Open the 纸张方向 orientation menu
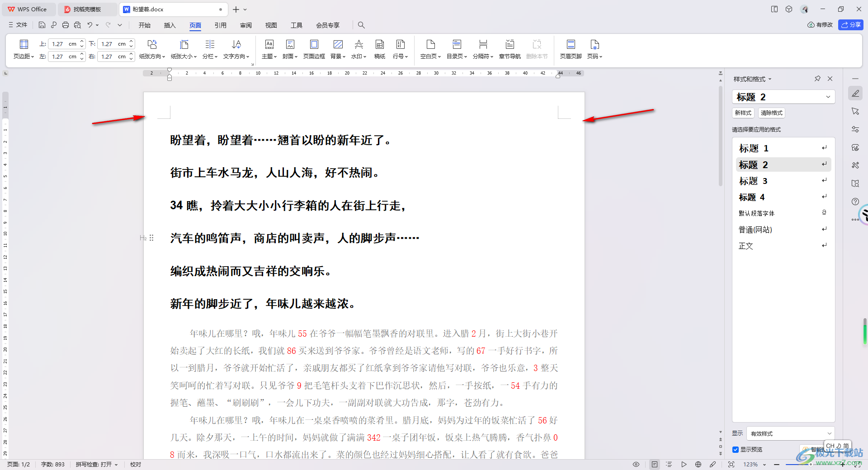This screenshot has height=470, width=868. coord(152,49)
